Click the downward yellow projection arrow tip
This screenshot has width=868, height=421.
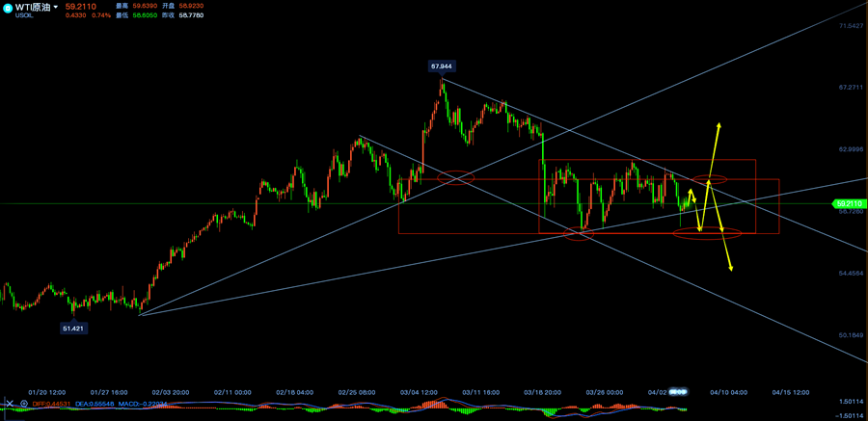click(x=732, y=270)
